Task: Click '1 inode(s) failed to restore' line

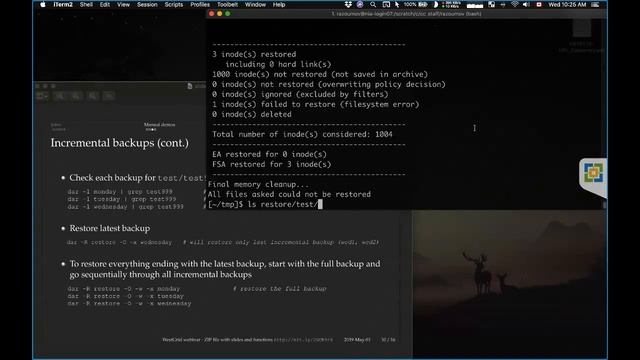Action: [316, 104]
